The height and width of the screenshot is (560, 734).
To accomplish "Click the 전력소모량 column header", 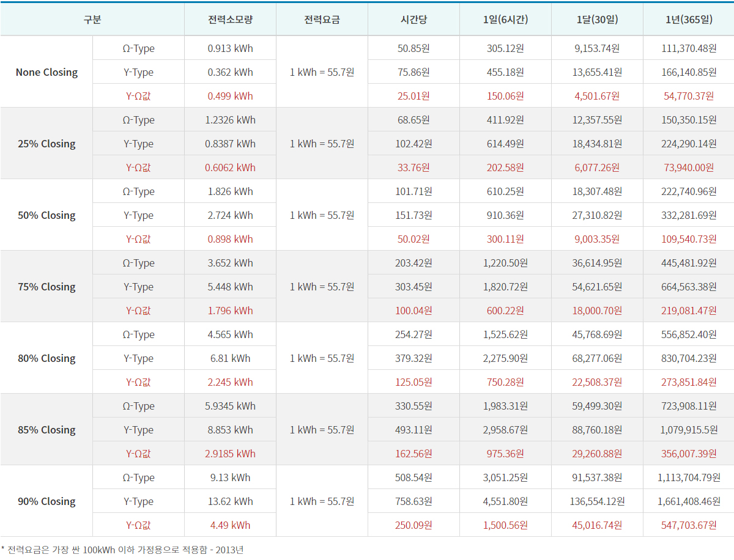I will [x=230, y=20].
